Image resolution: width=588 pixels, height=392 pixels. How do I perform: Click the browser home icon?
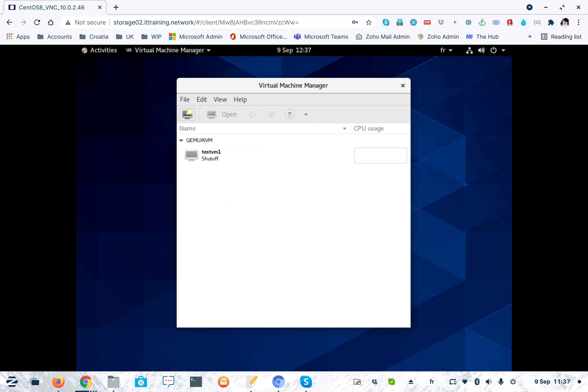point(51,23)
